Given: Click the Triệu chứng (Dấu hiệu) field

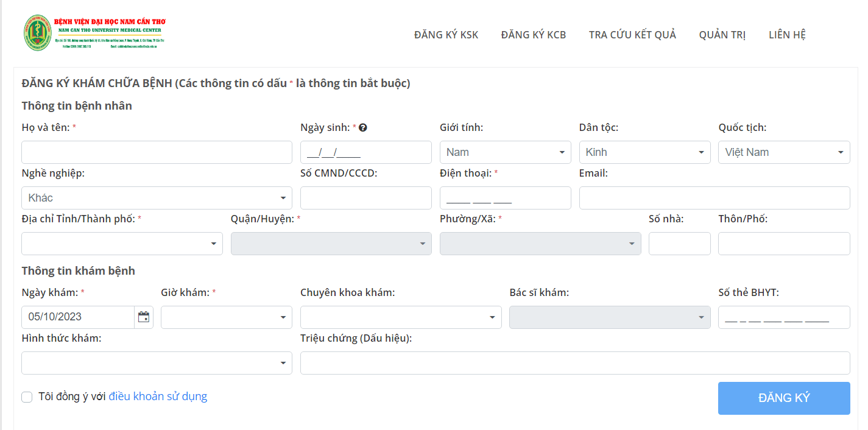Looking at the screenshot, I should (574, 363).
